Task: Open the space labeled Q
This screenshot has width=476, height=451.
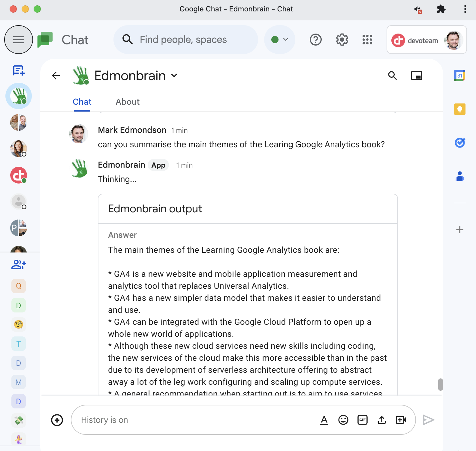Action: [19, 286]
